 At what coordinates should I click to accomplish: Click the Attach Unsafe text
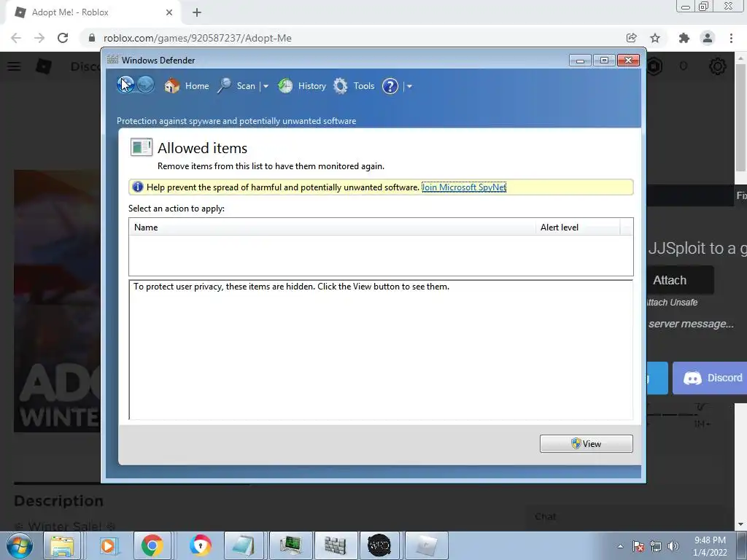[672, 303]
